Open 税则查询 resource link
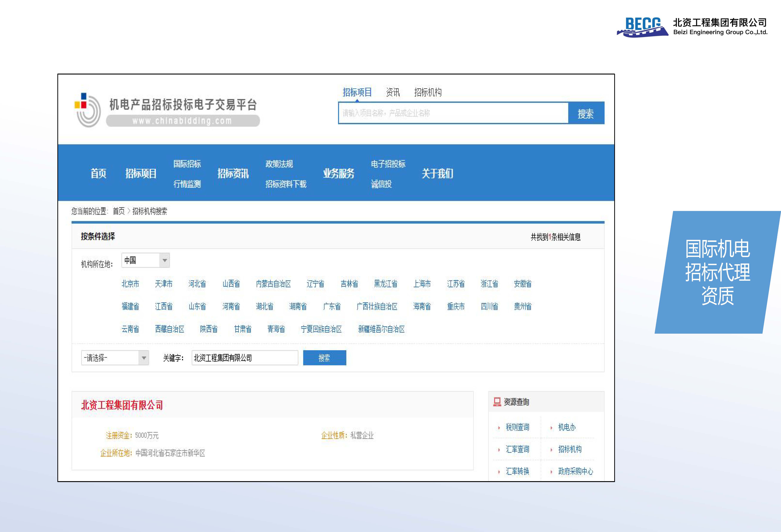 518,427
